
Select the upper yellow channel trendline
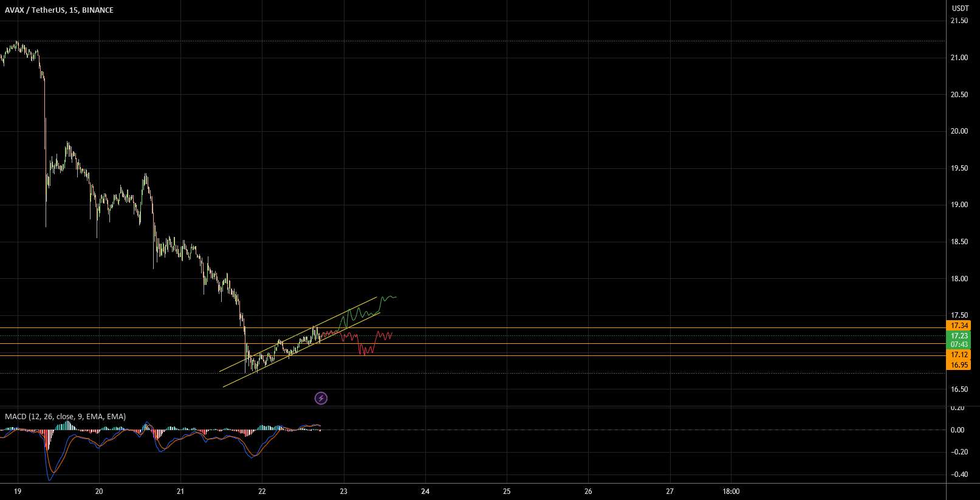pos(298,334)
